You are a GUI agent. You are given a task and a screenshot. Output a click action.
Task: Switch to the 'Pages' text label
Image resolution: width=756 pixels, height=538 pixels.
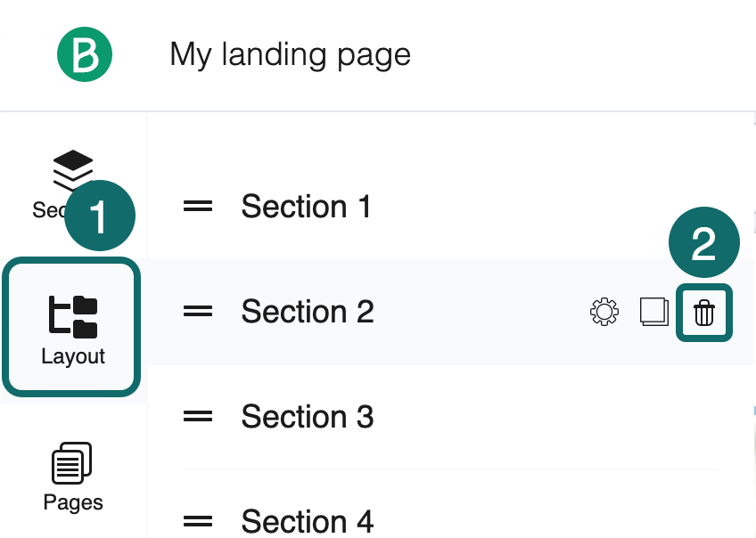click(x=73, y=502)
